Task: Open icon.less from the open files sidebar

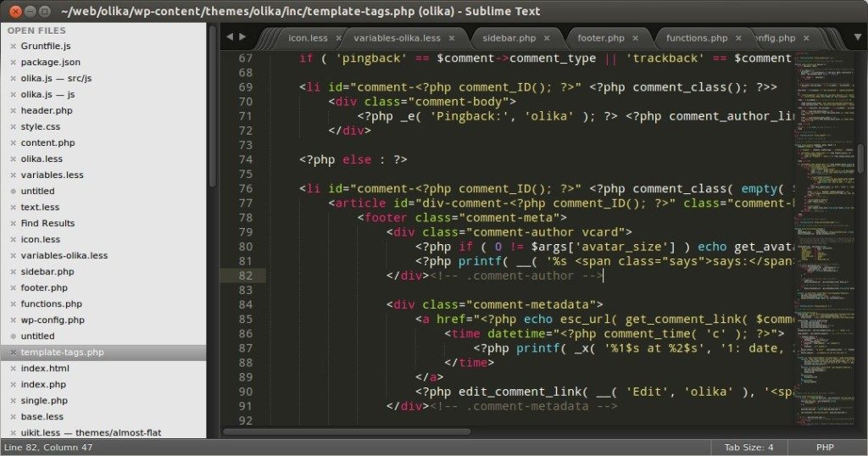Action: coord(41,240)
